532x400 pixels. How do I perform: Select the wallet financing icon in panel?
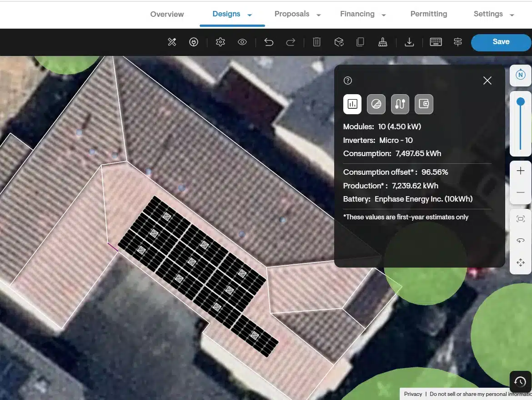tap(424, 104)
